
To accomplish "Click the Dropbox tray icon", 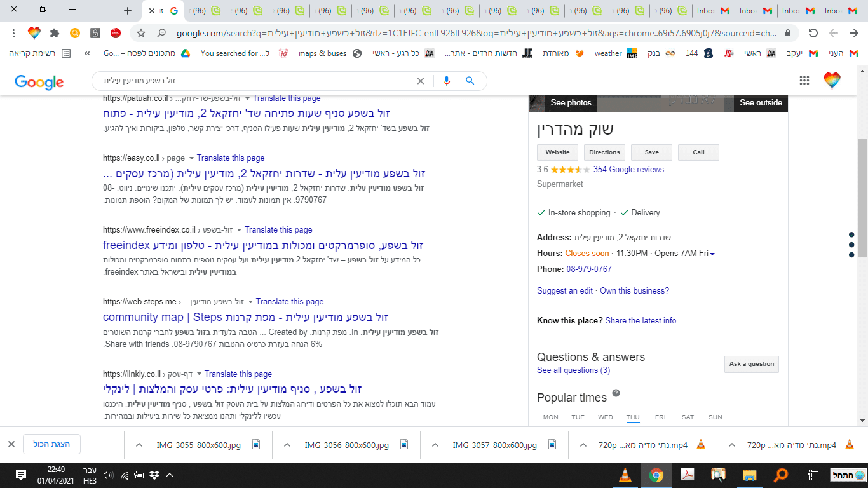I will tap(154, 475).
